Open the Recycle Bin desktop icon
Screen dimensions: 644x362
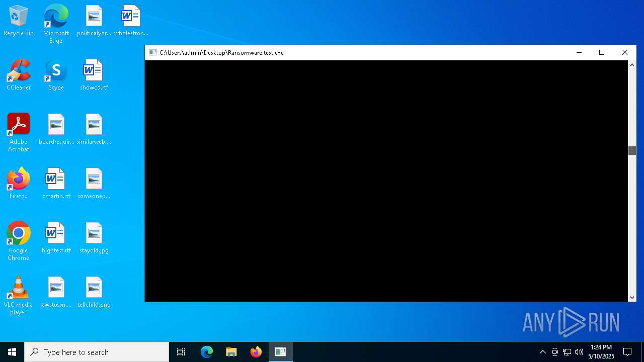click(x=19, y=21)
